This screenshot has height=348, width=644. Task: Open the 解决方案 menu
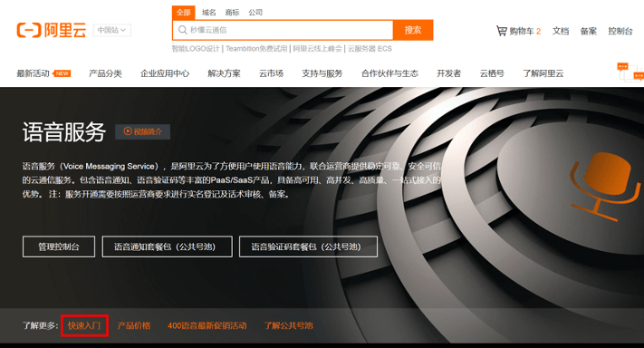pyautogui.click(x=224, y=73)
